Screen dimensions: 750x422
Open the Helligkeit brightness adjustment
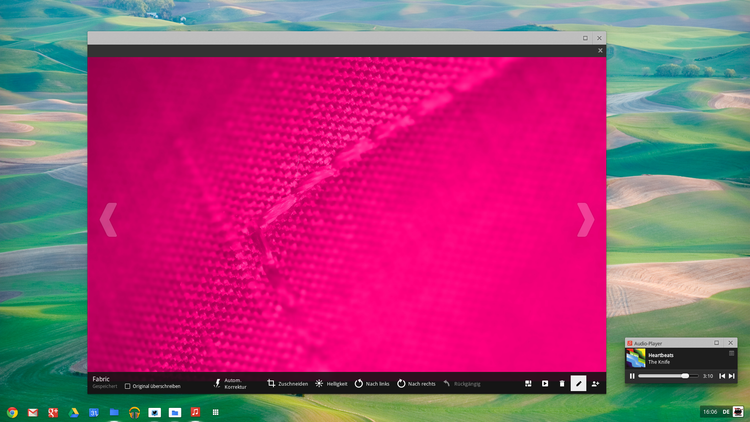click(332, 383)
